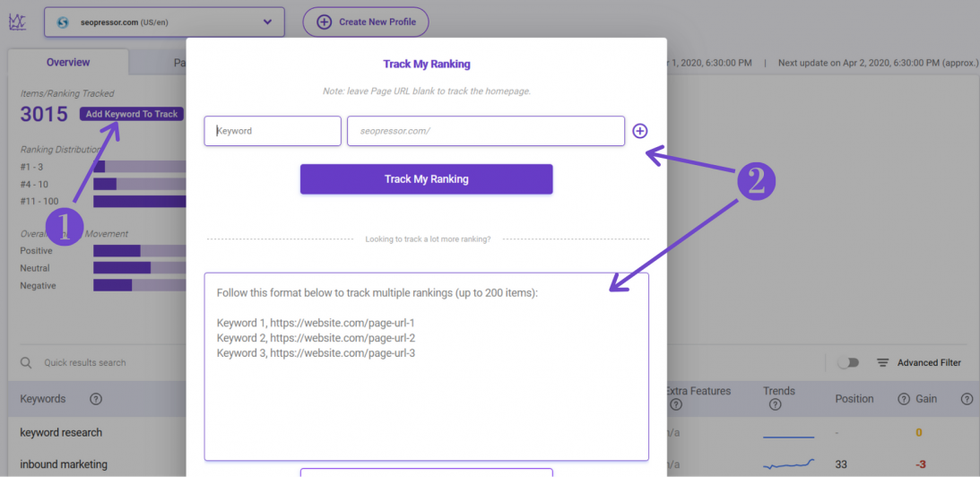Click the Negative movement bar
The image size is (980, 477).
point(140,285)
